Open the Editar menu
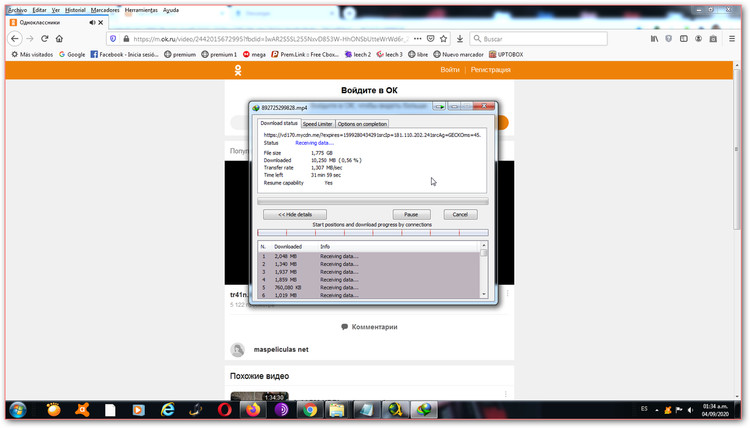 pyautogui.click(x=39, y=10)
